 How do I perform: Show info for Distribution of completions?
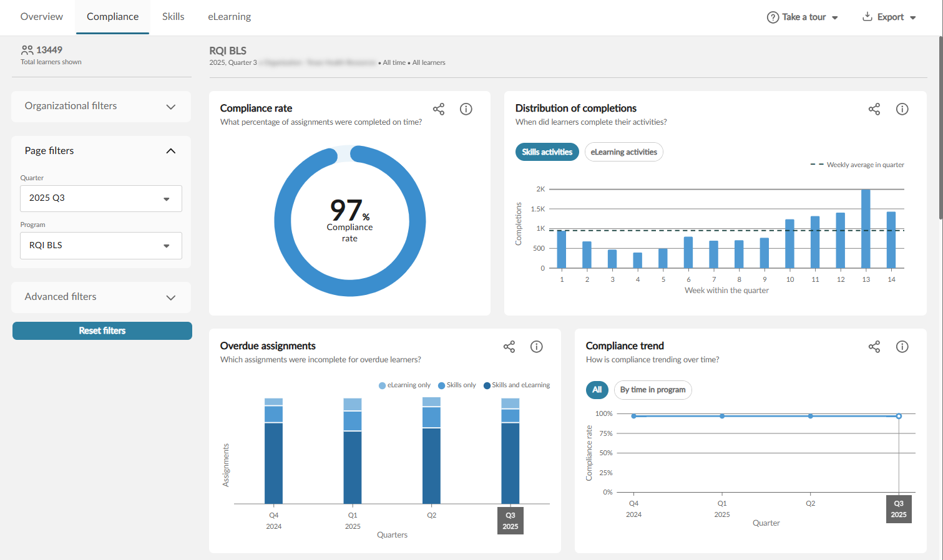coord(902,109)
